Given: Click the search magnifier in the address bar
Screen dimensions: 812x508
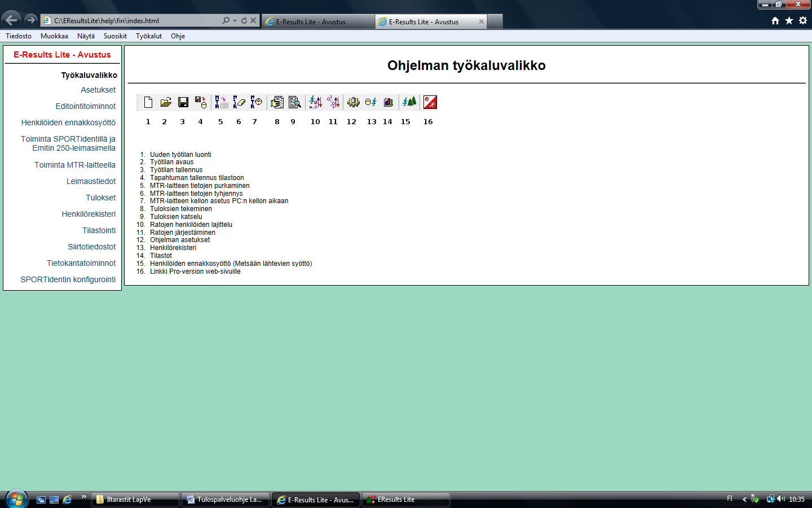Looking at the screenshot, I should [226, 20].
